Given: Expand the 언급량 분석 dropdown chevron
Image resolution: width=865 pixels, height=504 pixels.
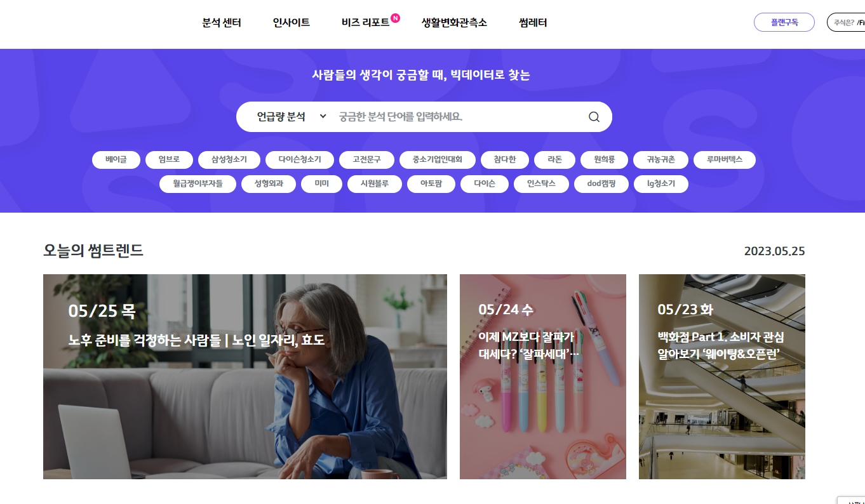Looking at the screenshot, I should [323, 117].
